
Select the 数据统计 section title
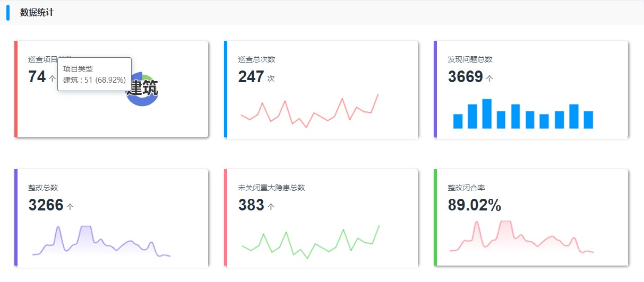pyautogui.click(x=37, y=13)
